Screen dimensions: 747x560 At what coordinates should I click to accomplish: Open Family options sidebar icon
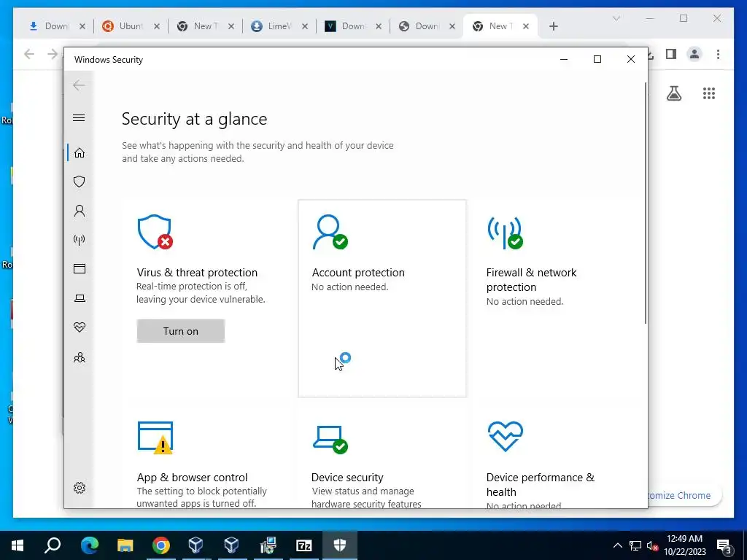pos(80,357)
